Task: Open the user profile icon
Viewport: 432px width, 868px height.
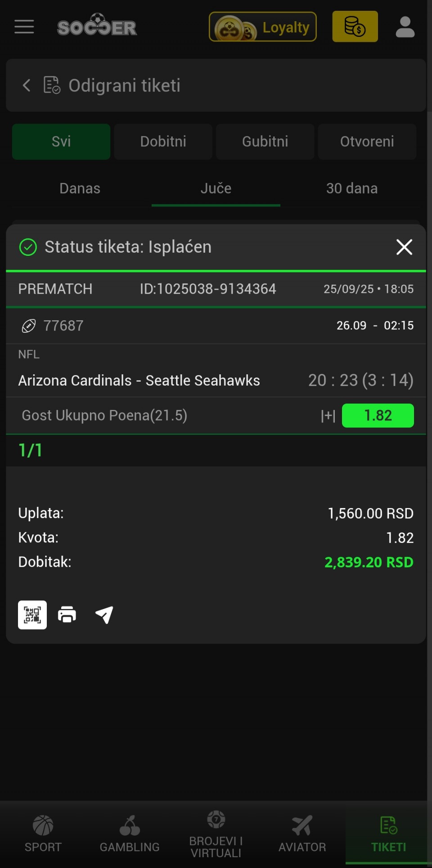Action: coord(405,27)
